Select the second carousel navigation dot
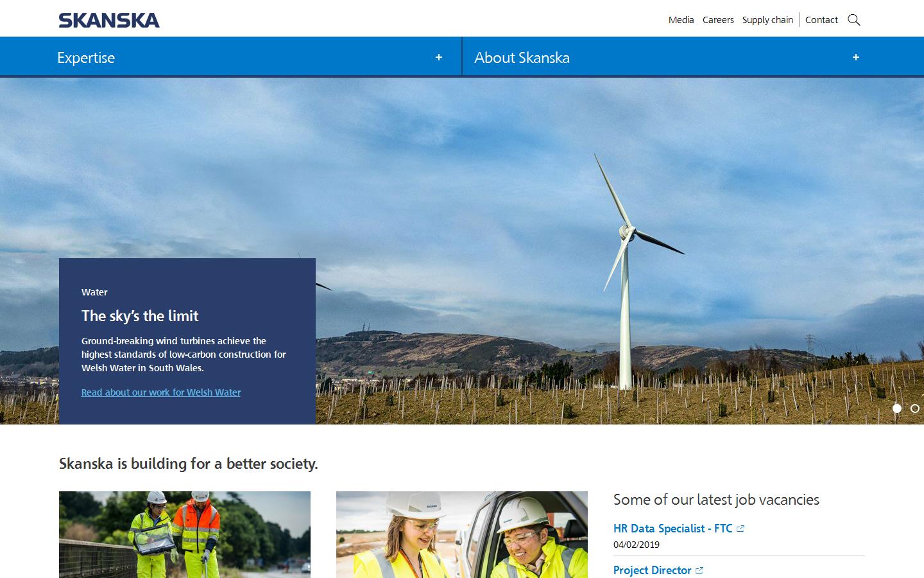The width and height of the screenshot is (924, 578). [916, 408]
